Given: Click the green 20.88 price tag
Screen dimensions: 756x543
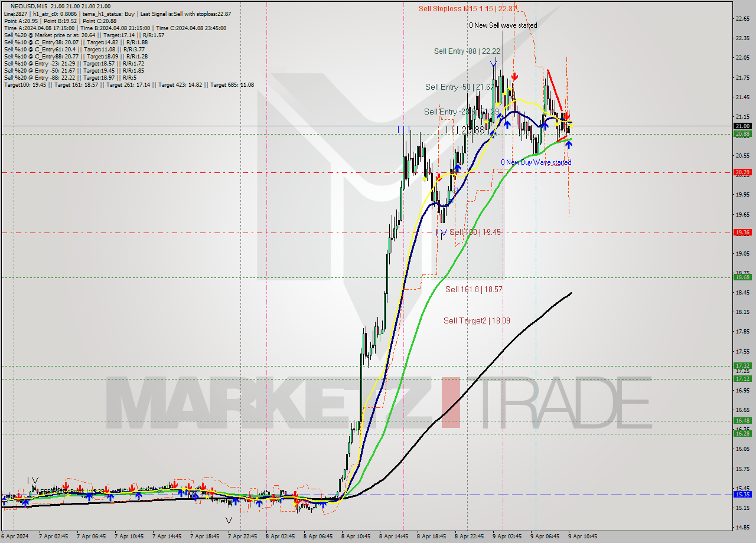Looking at the screenshot, I should point(742,134).
